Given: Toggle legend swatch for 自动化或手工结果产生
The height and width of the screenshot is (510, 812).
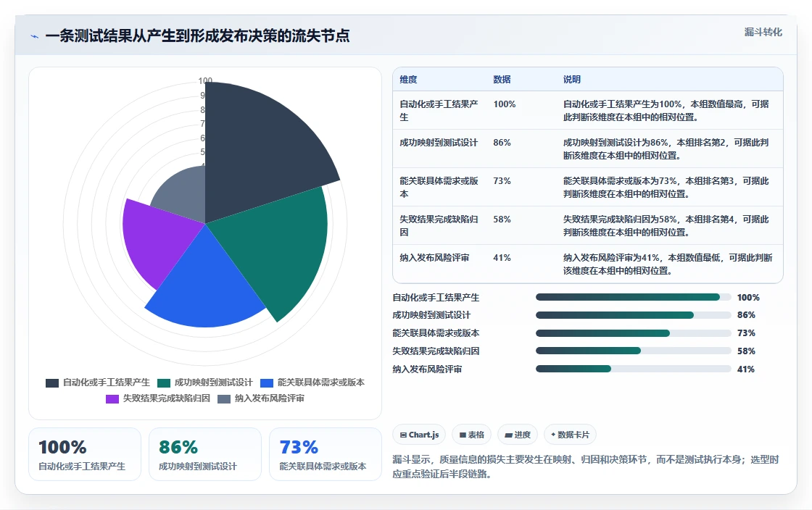Looking at the screenshot, I should (51, 382).
